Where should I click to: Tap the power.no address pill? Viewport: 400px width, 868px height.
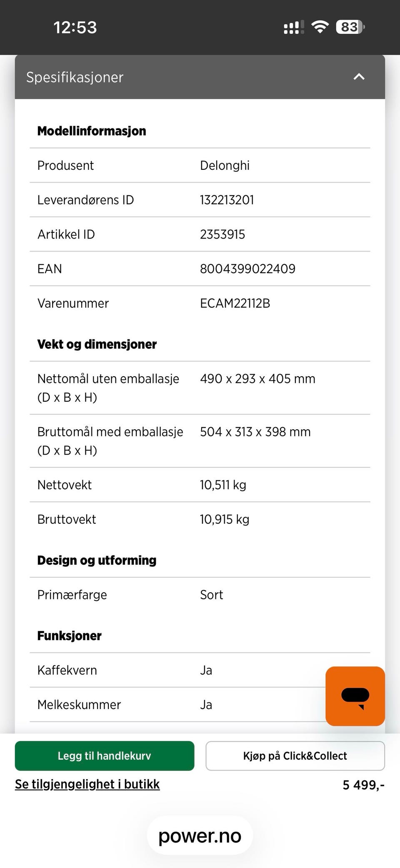click(x=200, y=836)
